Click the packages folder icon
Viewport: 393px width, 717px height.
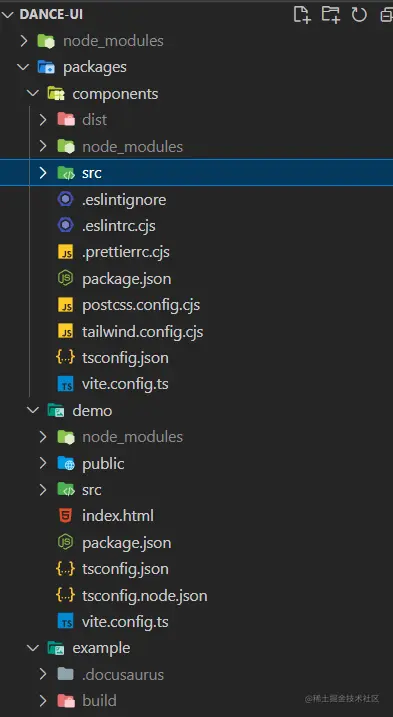(46, 67)
